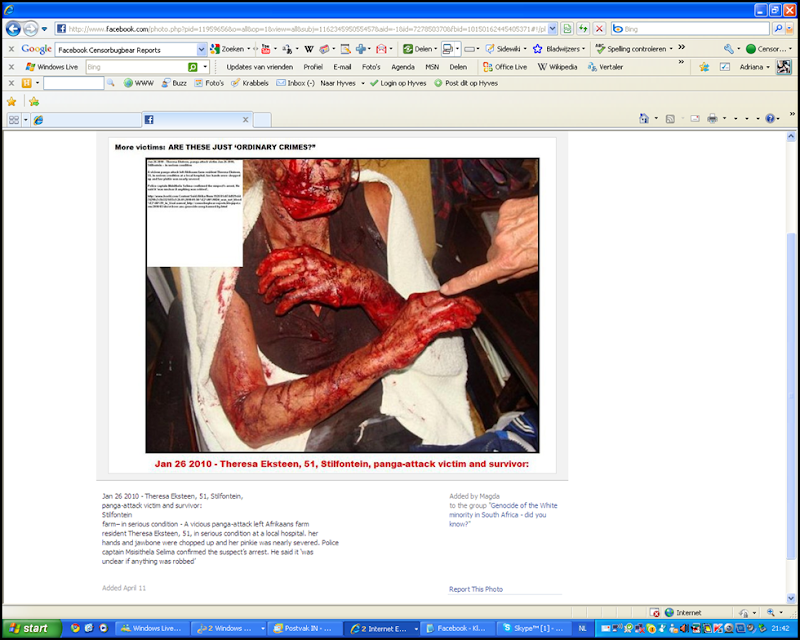
Task: Open the Agenda item in Windows Live toolbar
Action: [x=402, y=67]
